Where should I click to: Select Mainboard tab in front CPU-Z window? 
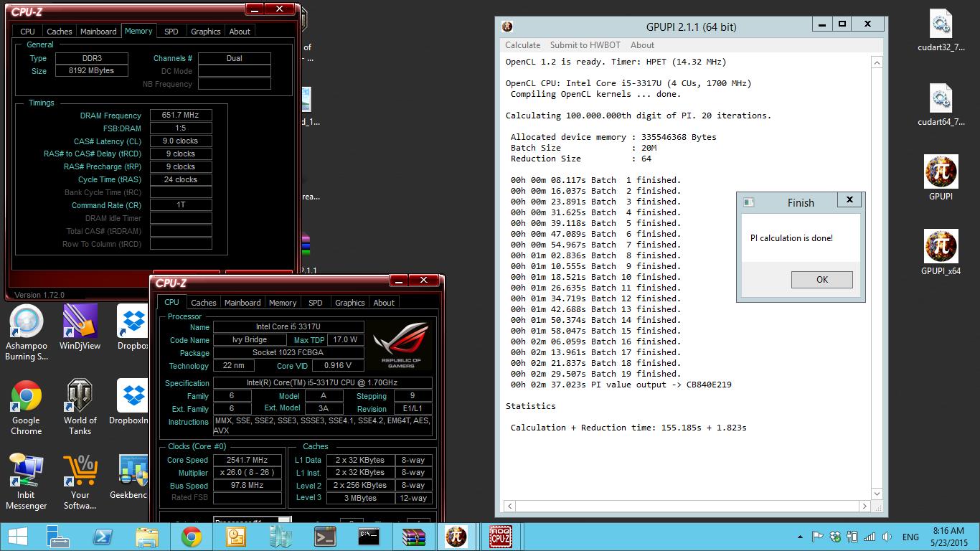click(x=242, y=303)
